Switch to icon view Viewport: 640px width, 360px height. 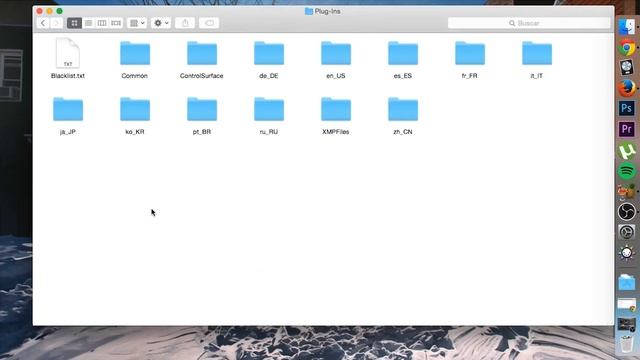[74, 23]
